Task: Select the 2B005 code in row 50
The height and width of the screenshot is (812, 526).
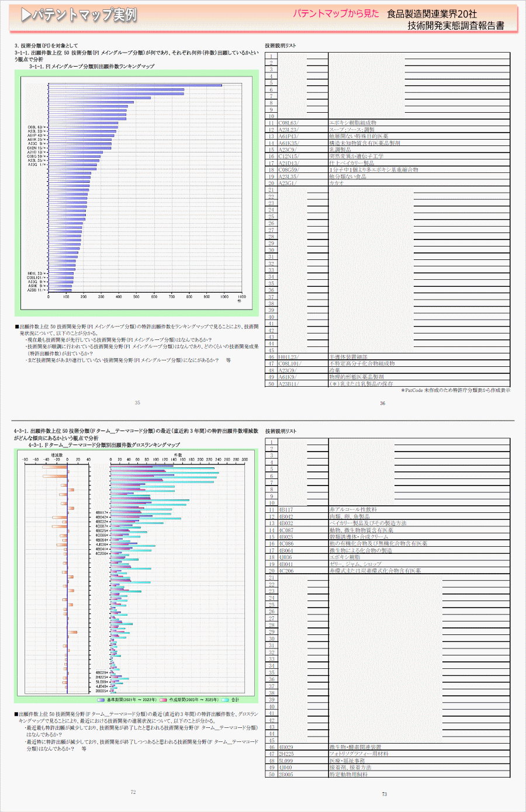Action: (286, 775)
